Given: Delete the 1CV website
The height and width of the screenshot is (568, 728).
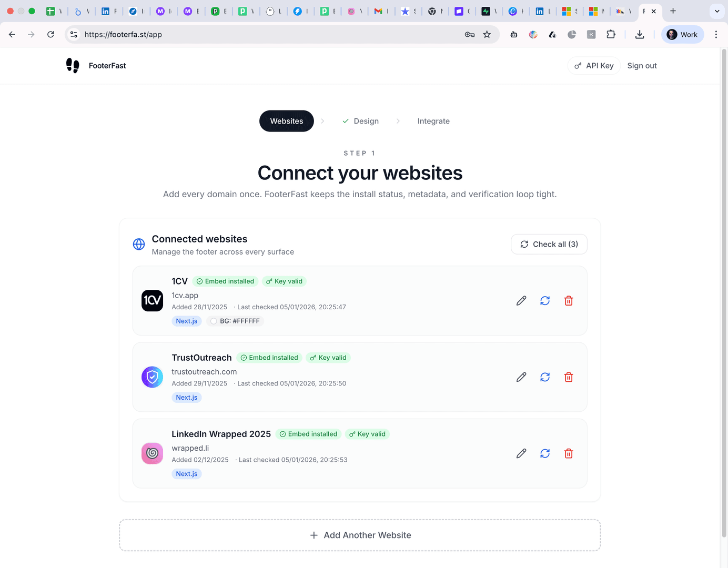Looking at the screenshot, I should (x=569, y=301).
